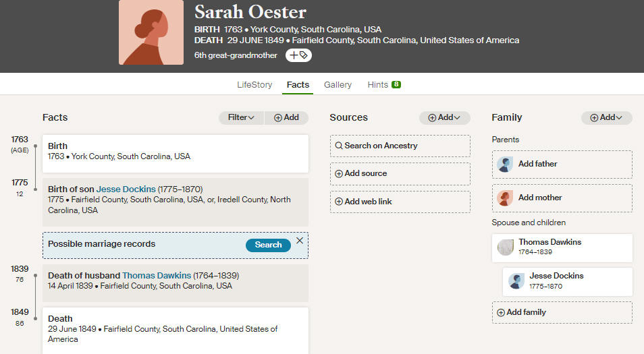Dismiss the Possible marriage records hint
This screenshot has width=644, height=354.
[300, 240]
